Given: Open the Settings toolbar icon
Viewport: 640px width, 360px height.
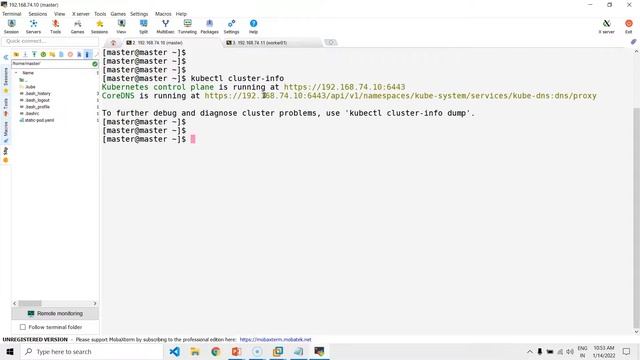Looking at the screenshot, I should pos(231,27).
